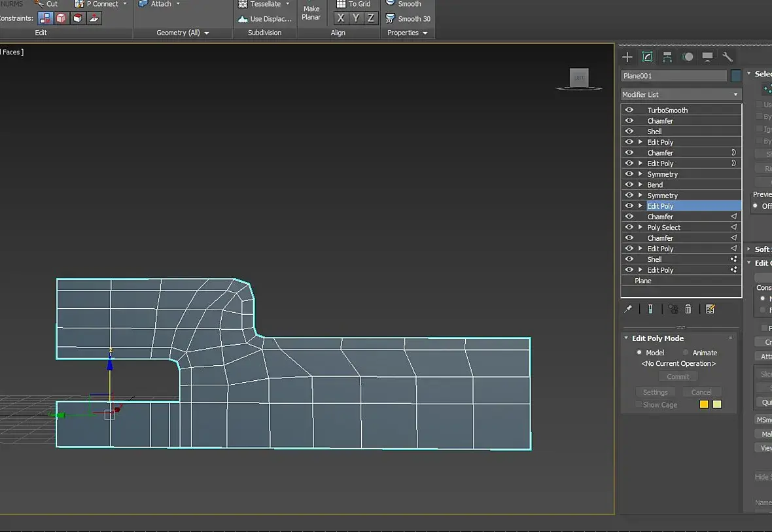
Task: Open the Motion panel icon
Action: [x=687, y=57]
